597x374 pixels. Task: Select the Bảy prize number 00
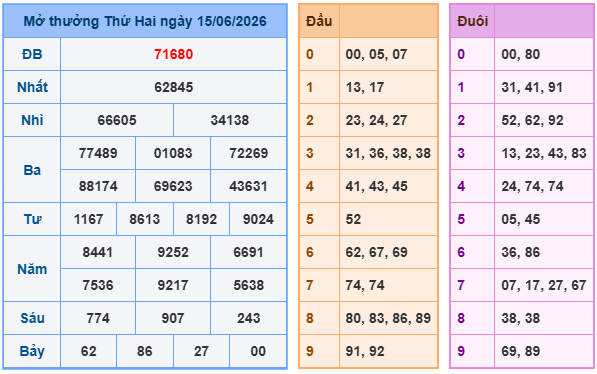coord(258,351)
